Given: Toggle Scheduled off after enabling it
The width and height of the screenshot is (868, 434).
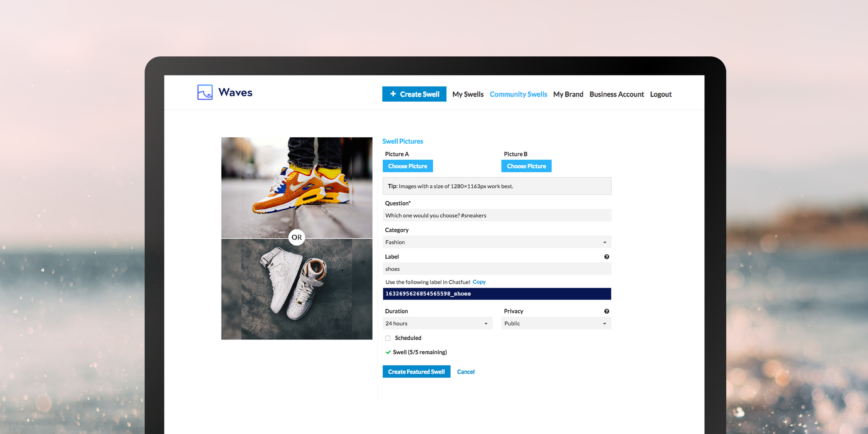Looking at the screenshot, I should pyautogui.click(x=387, y=338).
